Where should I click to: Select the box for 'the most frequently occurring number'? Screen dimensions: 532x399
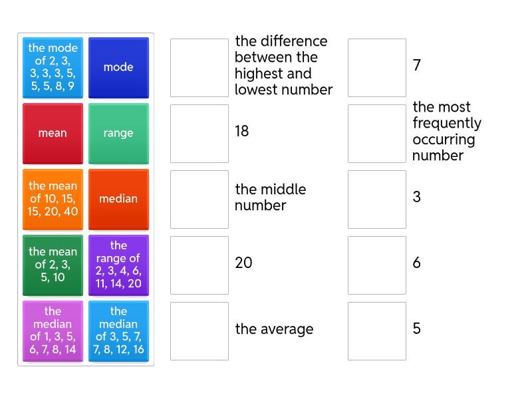coord(377,134)
